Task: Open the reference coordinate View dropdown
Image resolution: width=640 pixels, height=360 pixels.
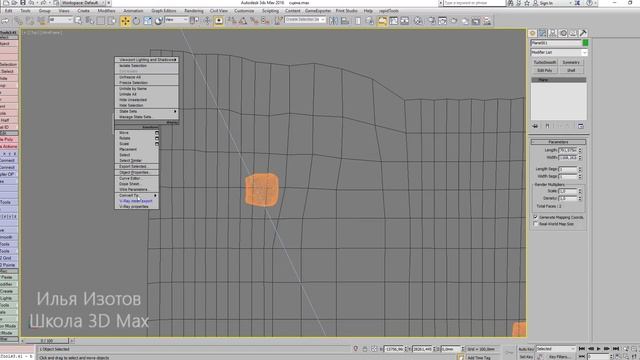Action: (176, 20)
